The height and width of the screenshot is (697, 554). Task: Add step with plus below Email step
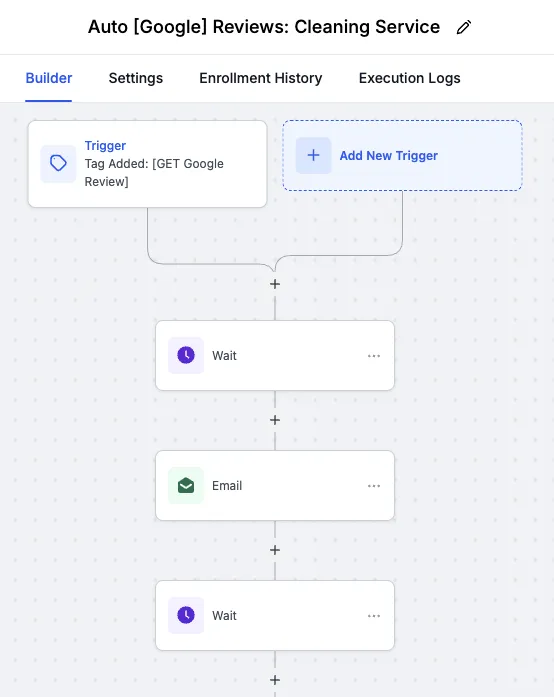click(275, 550)
